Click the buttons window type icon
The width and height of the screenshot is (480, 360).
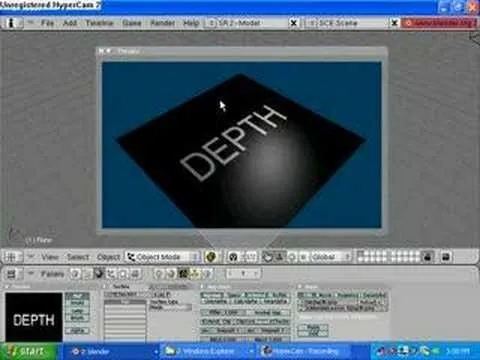pyautogui.click(x=11, y=274)
